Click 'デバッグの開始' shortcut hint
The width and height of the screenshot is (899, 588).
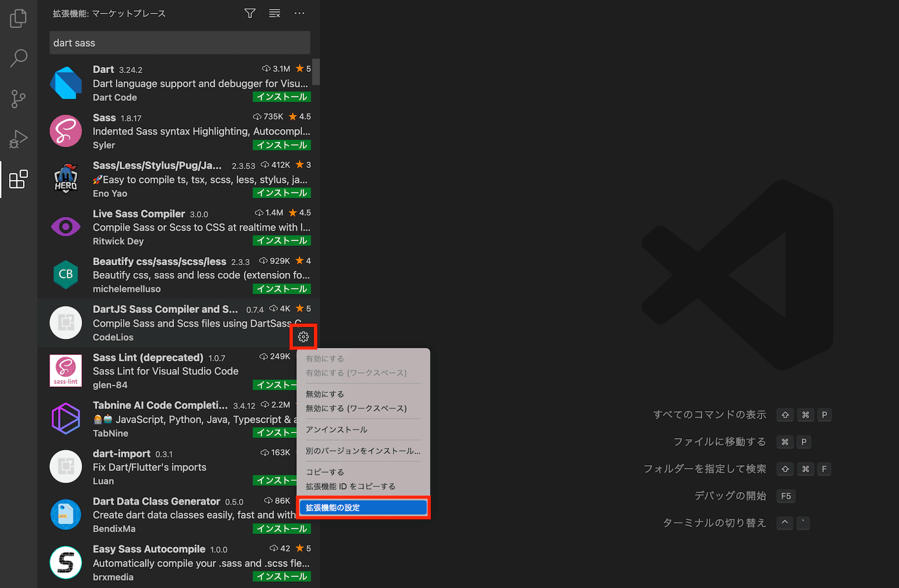[730, 495]
